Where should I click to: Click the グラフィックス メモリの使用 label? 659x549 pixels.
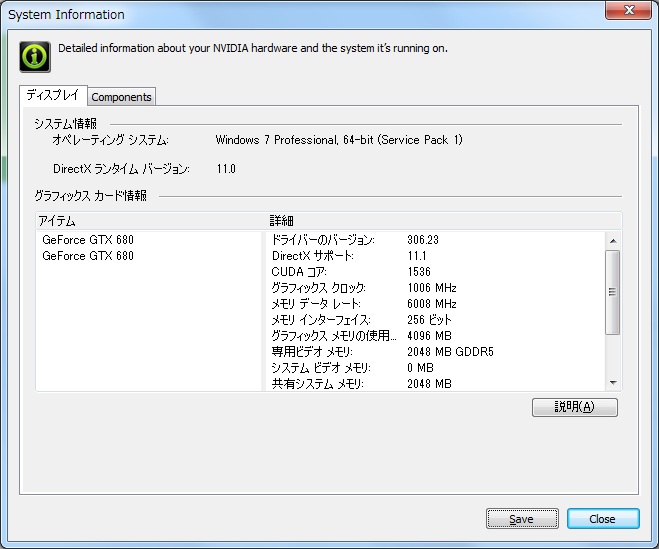coord(334,336)
